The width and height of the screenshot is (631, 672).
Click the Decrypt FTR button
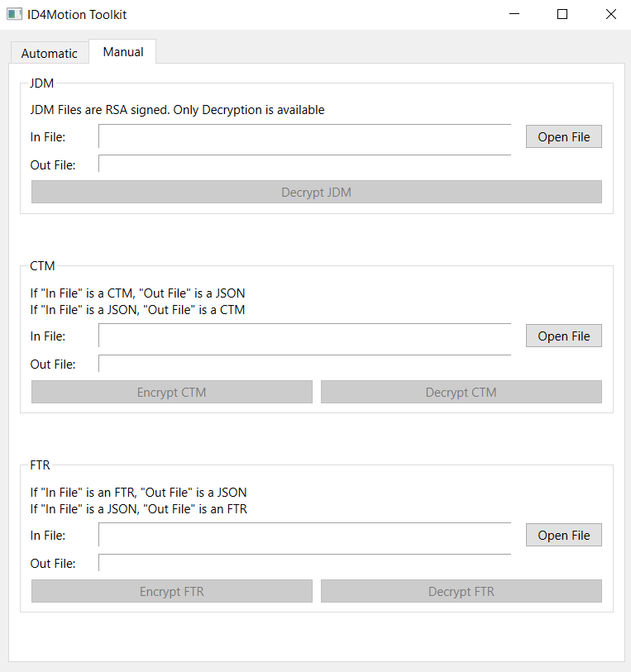point(461,592)
